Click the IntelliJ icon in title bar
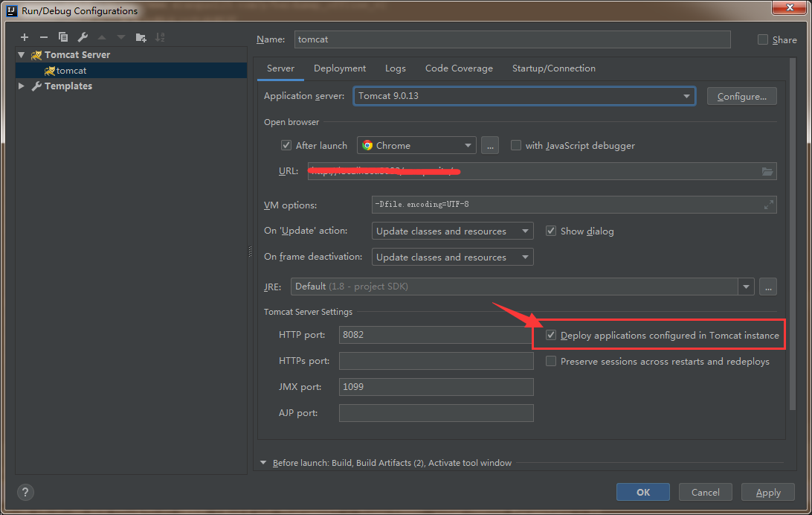 click(x=12, y=10)
